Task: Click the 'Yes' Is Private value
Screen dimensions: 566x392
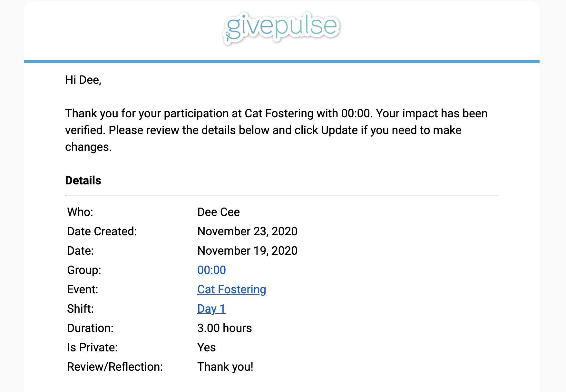Action: pos(206,348)
